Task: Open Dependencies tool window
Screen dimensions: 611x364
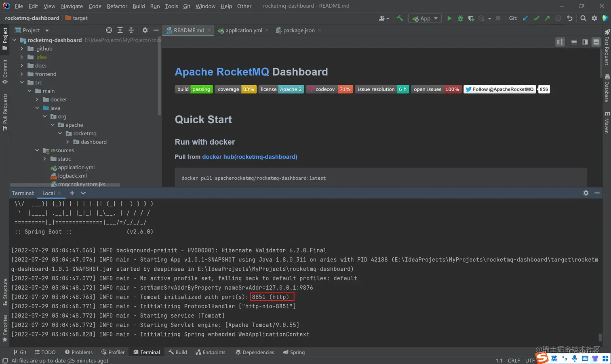Action: coord(255,352)
